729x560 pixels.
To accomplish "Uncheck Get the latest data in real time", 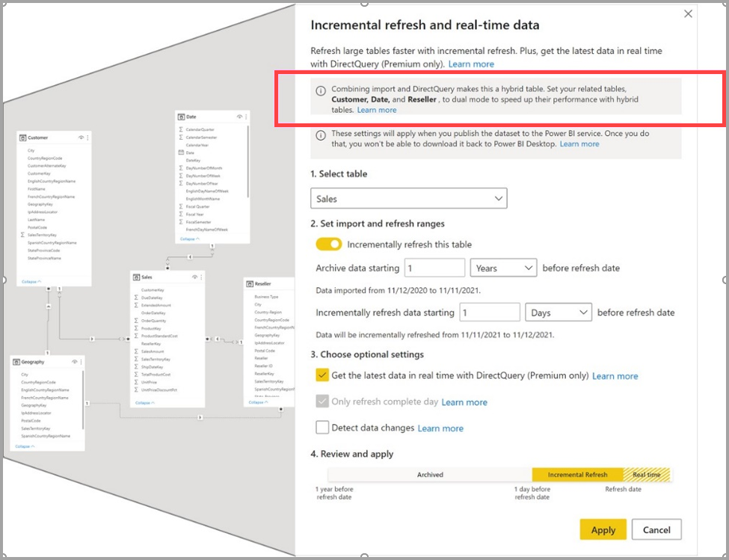I will pyautogui.click(x=322, y=375).
